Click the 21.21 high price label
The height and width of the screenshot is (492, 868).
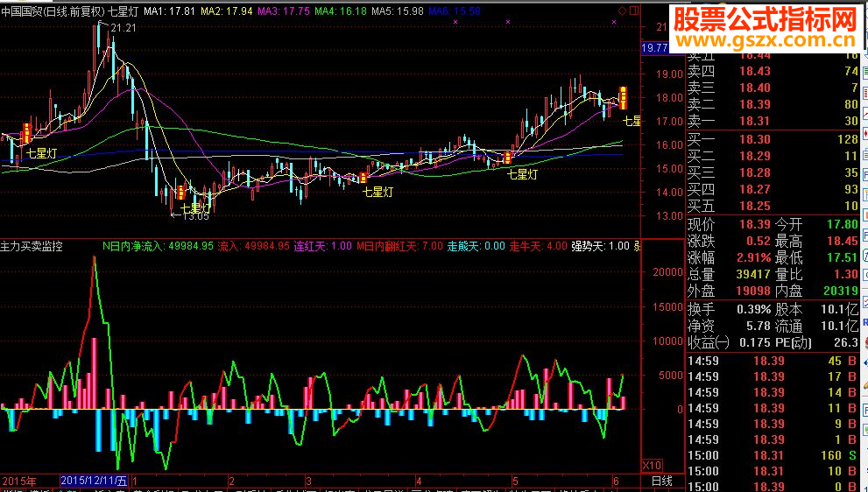(x=123, y=28)
